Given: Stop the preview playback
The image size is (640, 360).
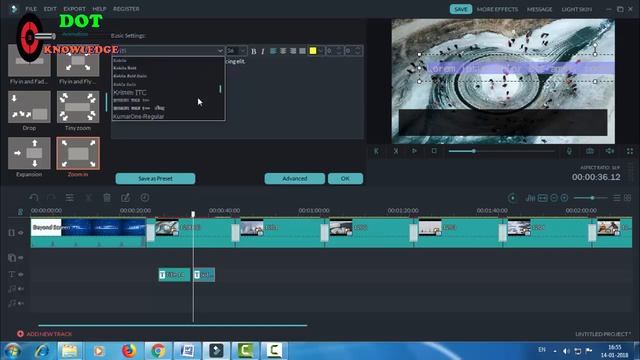Looking at the screenshot, I should (x=434, y=151).
